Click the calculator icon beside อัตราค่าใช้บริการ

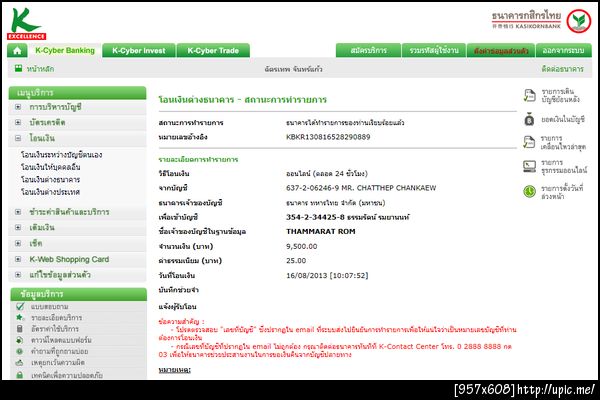20,328
